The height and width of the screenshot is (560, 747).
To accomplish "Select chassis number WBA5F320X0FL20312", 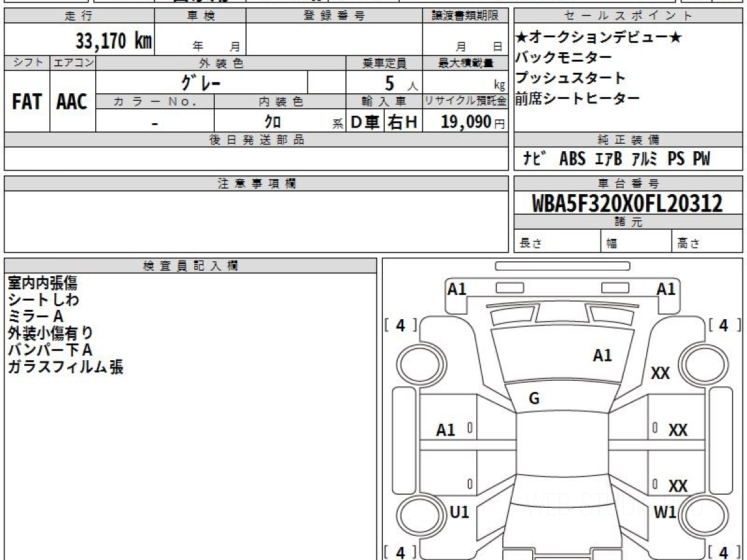I will [627, 203].
